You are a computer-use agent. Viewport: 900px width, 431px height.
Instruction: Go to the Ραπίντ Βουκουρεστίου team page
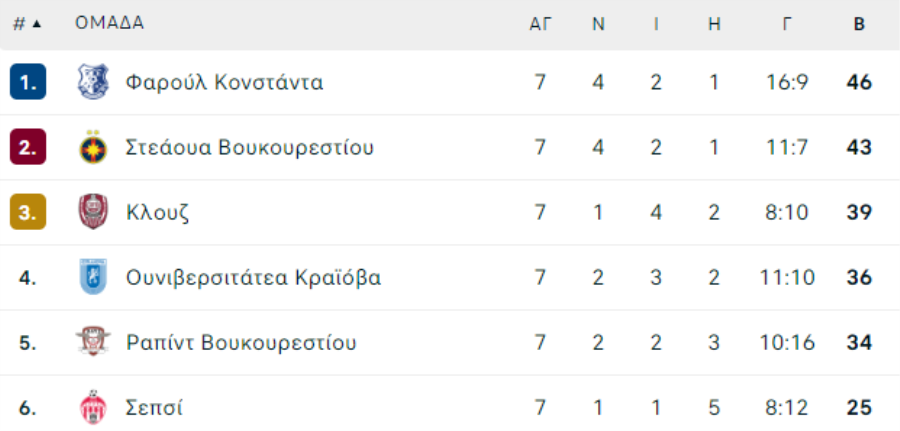(241, 343)
